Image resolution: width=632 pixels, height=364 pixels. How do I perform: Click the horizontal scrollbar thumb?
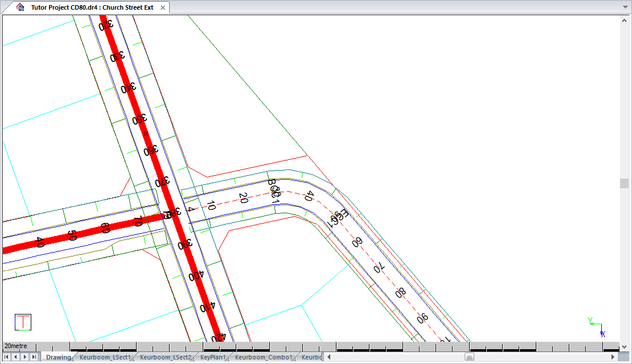click(x=469, y=357)
